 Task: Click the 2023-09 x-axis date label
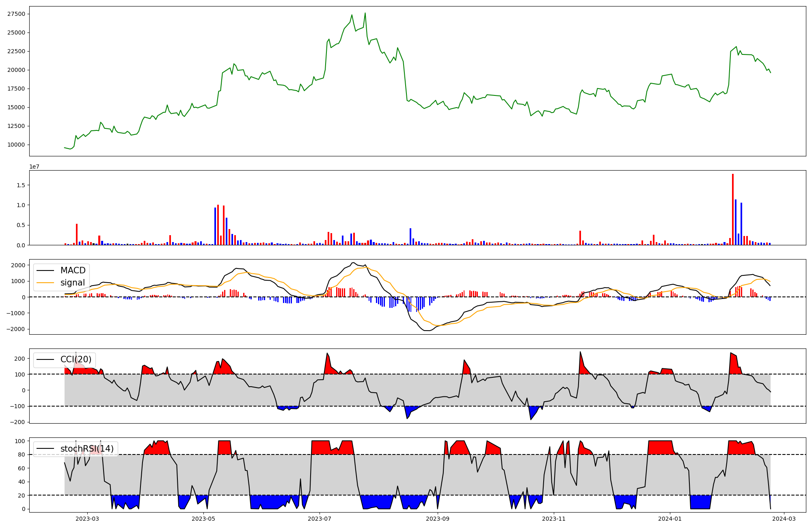[x=438, y=519]
